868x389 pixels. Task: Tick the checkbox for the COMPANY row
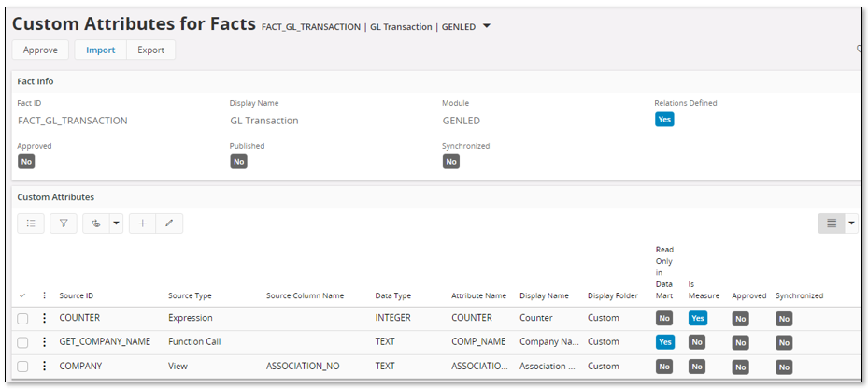coord(22,367)
